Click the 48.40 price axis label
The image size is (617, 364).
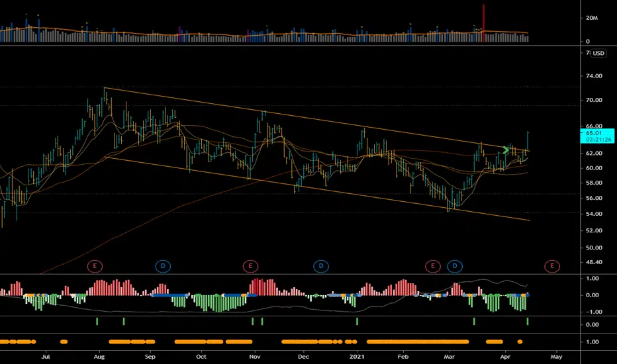coord(594,262)
